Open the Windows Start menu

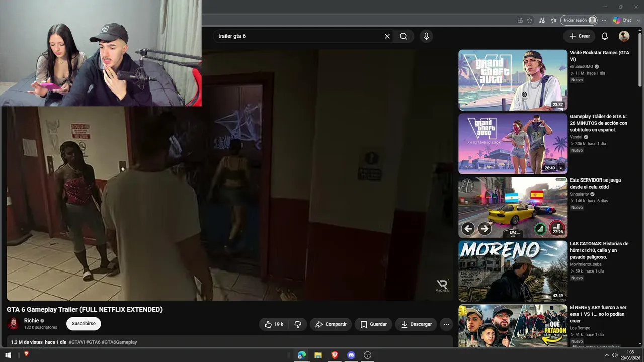8,355
